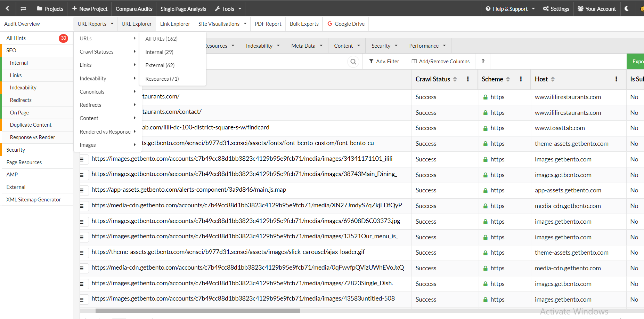Switch to URL Explorer tab
644x319 pixels.
pyautogui.click(x=137, y=24)
